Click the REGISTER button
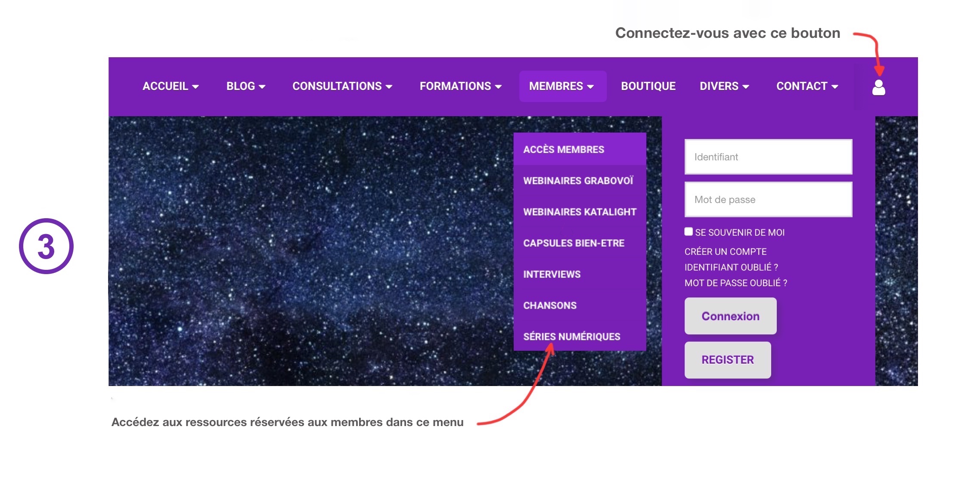Screen dimensions: 980x482 [728, 360]
